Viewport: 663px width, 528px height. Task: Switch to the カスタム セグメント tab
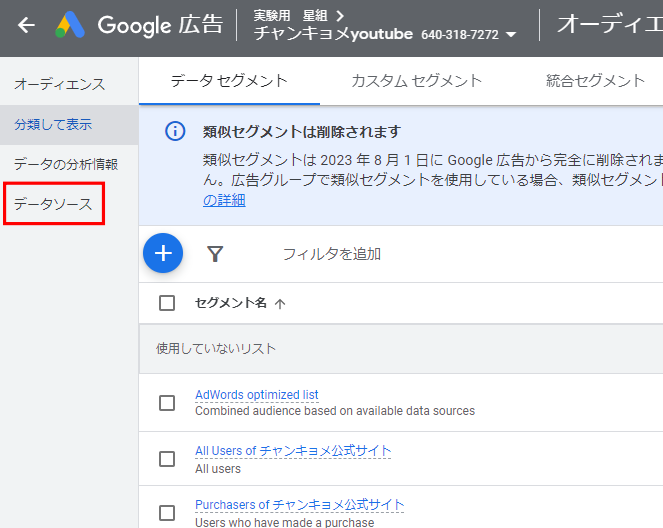416,81
